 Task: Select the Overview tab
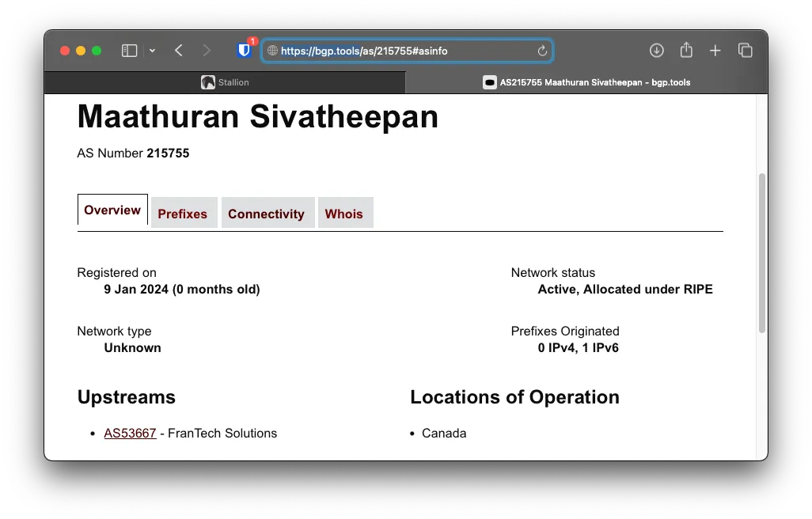point(112,210)
